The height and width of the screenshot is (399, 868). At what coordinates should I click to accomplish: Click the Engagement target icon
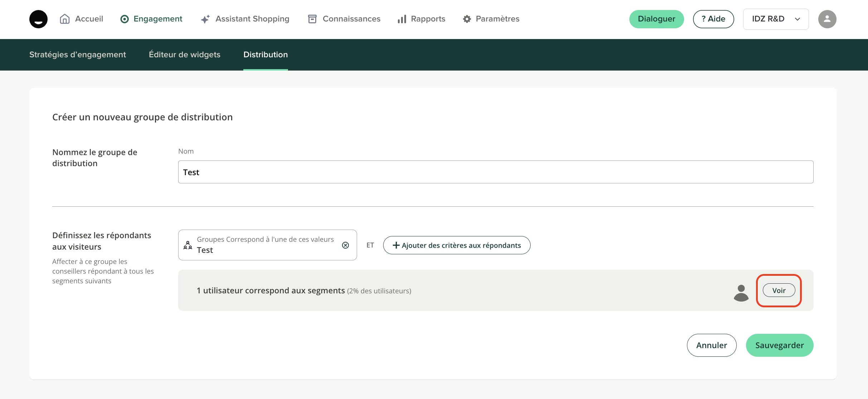tap(125, 19)
